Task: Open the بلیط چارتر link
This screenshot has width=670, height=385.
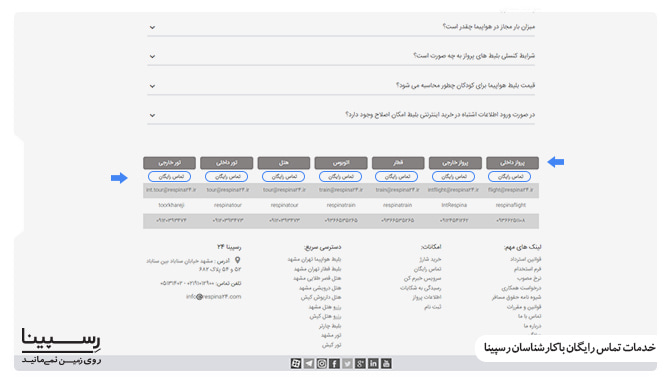Action: coord(330,326)
